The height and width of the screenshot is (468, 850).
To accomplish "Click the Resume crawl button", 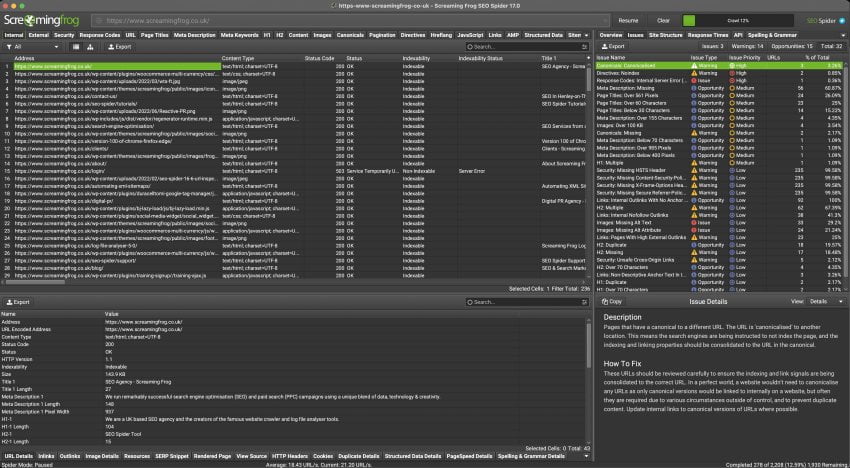I will coord(628,21).
